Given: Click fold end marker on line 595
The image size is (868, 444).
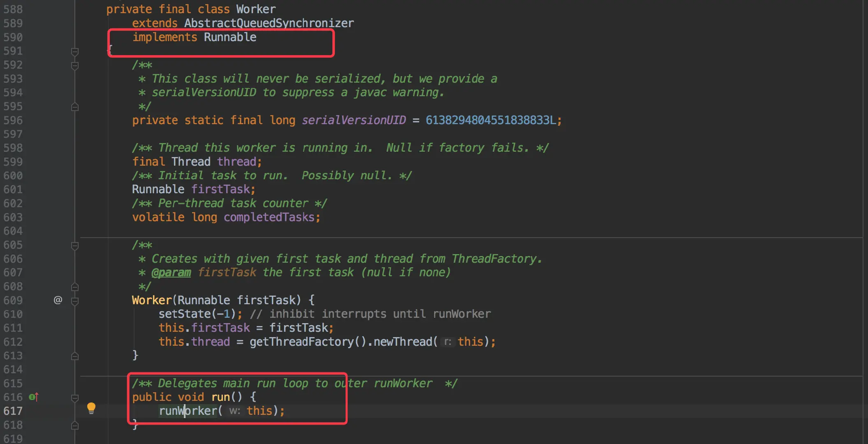Looking at the screenshot, I should 75,107.
